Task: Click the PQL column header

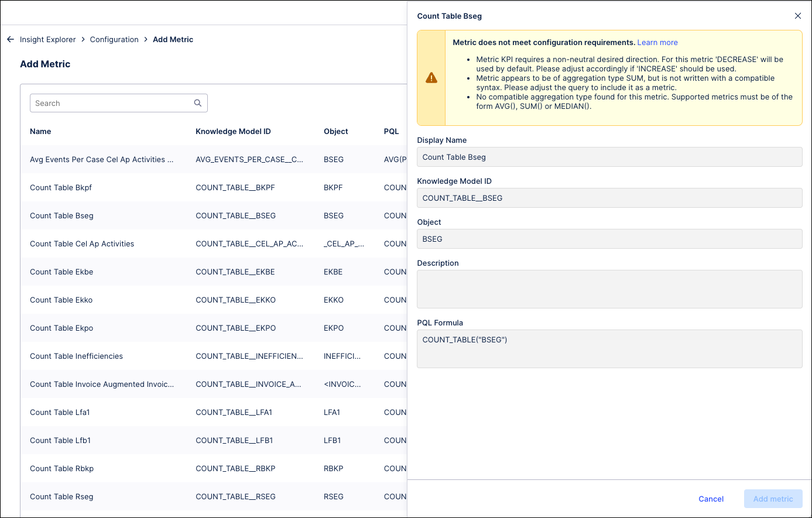Action: click(391, 131)
